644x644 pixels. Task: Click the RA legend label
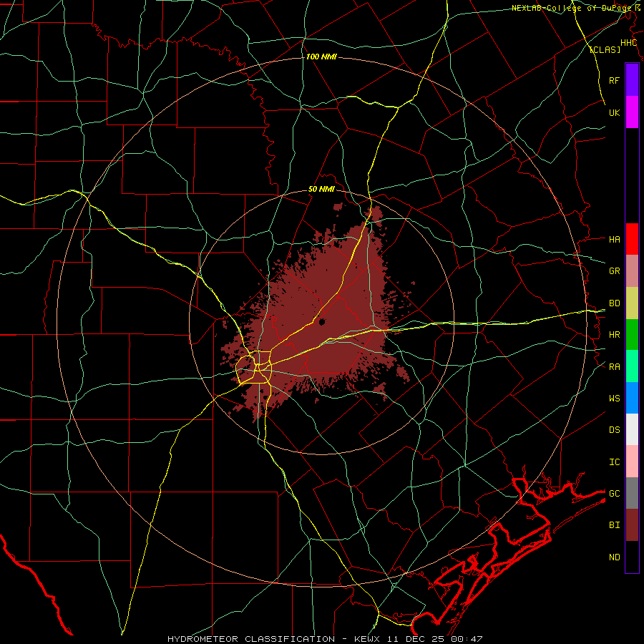point(614,367)
